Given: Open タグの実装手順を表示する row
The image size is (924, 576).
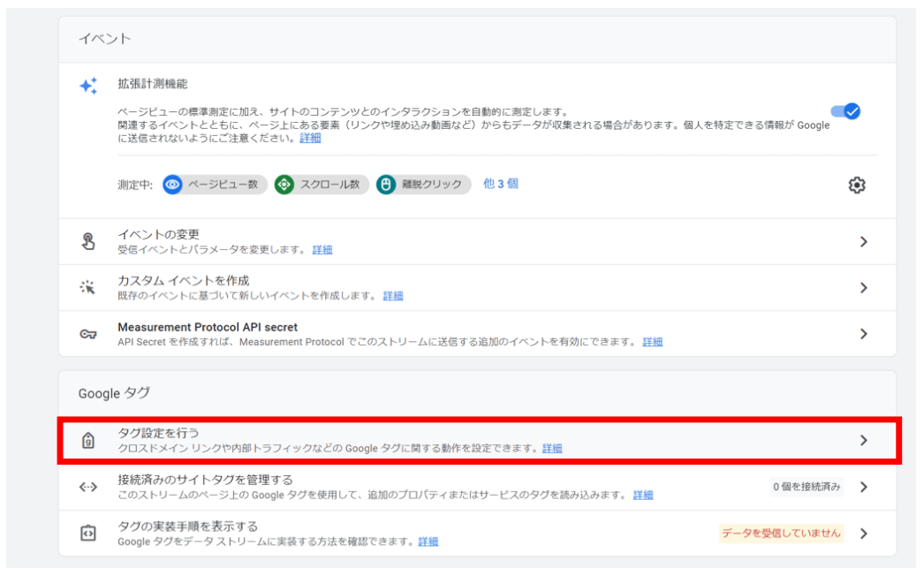Looking at the screenshot, I should [x=477, y=534].
